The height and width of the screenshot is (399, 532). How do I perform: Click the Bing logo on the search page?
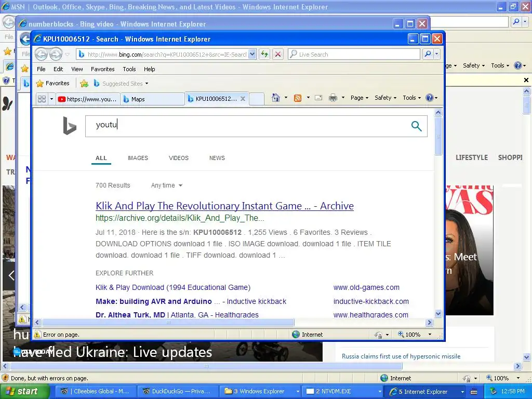click(x=70, y=126)
